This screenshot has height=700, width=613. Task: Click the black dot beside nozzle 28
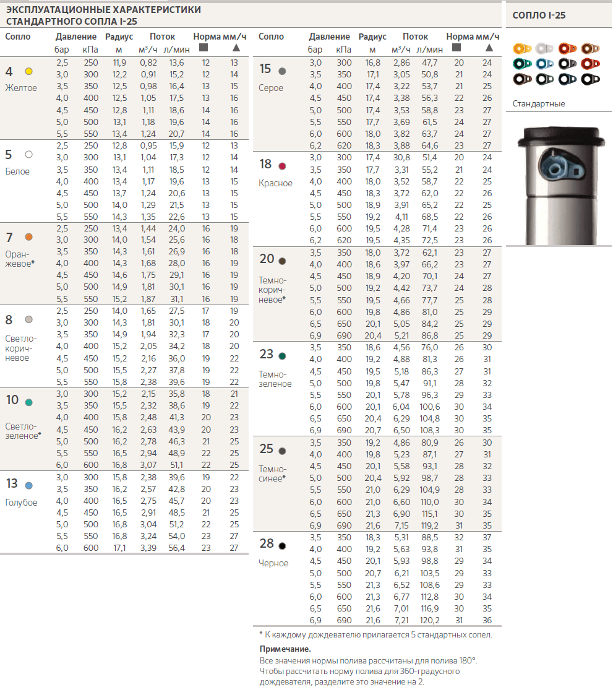pos(282,545)
